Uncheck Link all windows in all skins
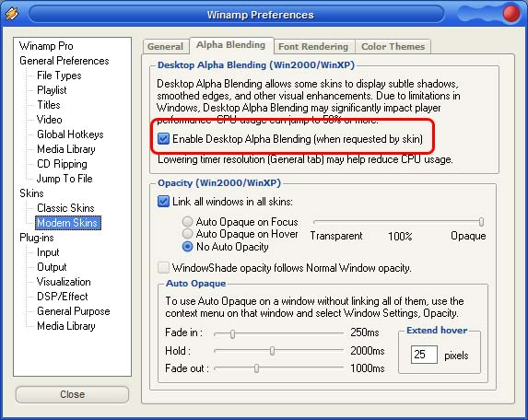The width and height of the screenshot is (528, 420). click(164, 201)
